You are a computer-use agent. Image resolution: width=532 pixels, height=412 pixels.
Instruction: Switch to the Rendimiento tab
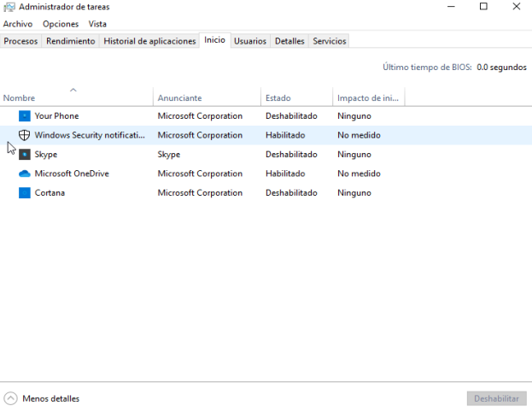click(x=71, y=41)
